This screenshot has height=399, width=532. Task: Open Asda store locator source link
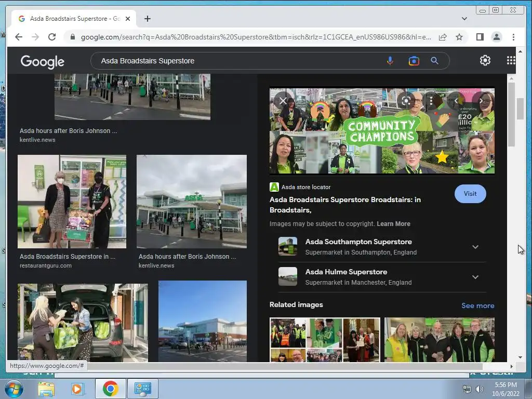tap(300, 187)
